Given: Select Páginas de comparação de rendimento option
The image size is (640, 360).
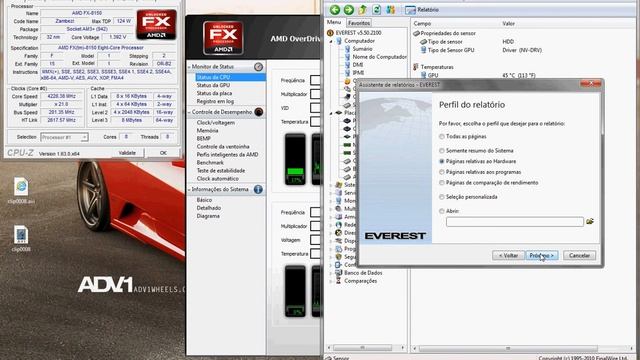Looking at the screenshot, I should [x=442, y=182].
